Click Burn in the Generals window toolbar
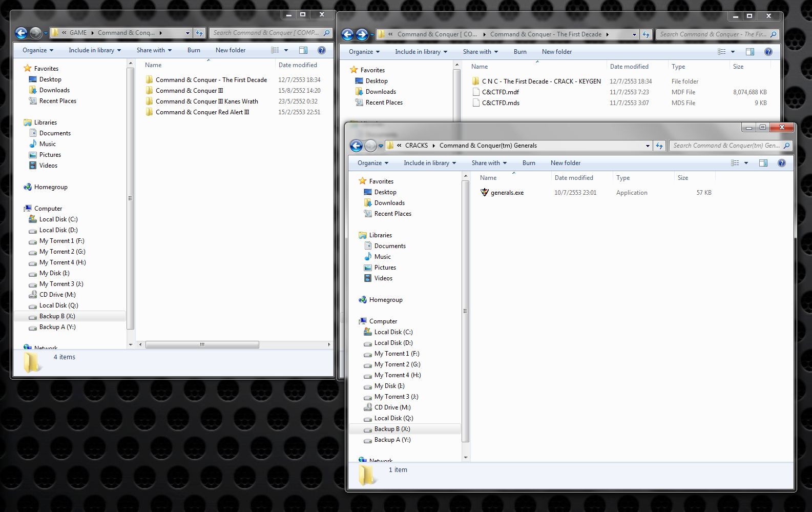Screen dimensions: 812x512 point(529,163)
